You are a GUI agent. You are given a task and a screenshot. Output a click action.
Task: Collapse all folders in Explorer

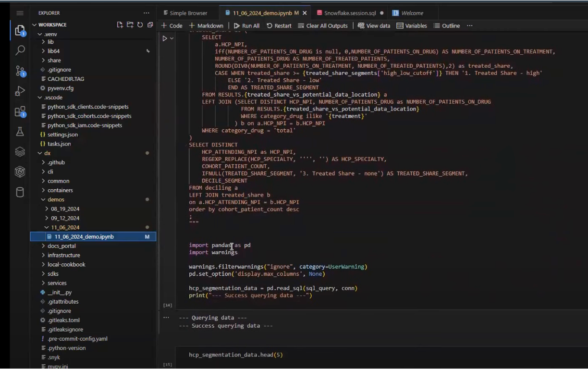[150, 25]
